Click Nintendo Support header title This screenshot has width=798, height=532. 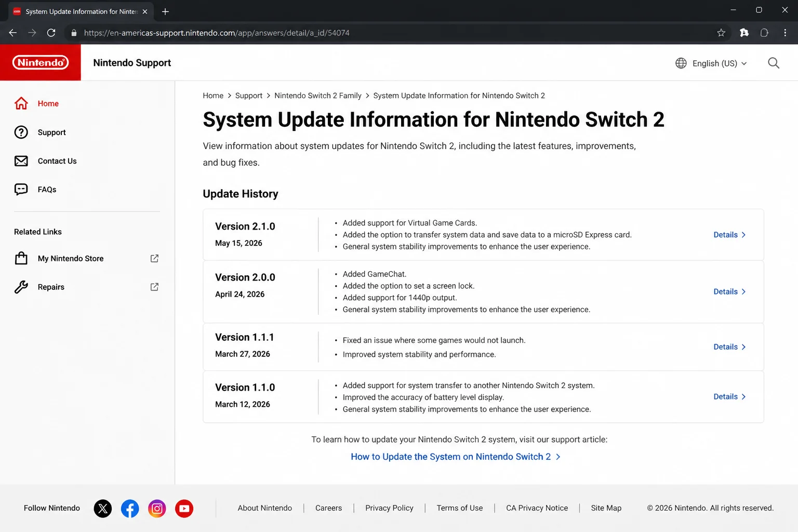132,62
